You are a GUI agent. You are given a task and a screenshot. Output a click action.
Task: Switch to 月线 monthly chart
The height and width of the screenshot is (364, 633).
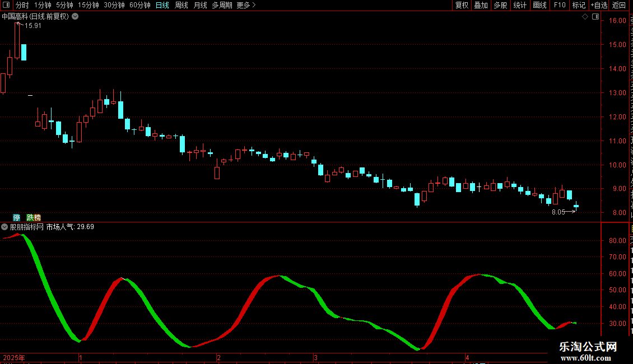[200, 5]
